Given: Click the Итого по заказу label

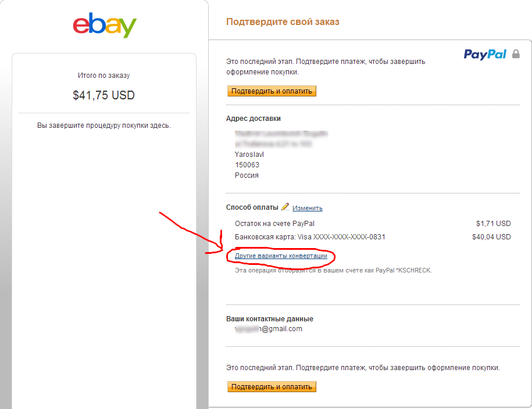Looking at the screenshot, I should tap(104, 76).
